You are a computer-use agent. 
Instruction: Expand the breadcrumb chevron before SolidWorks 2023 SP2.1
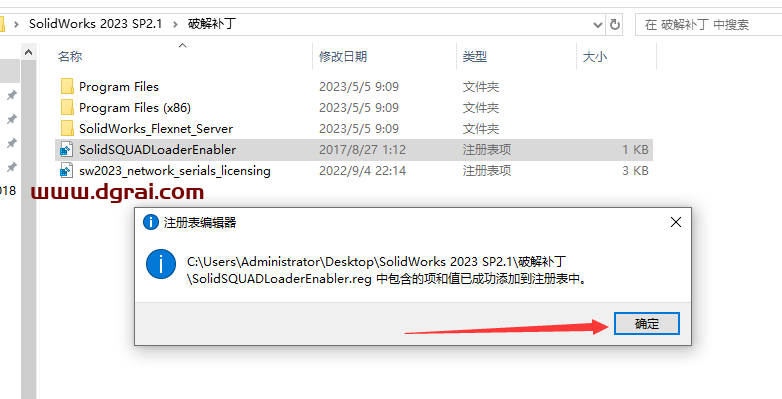point(16,24)
